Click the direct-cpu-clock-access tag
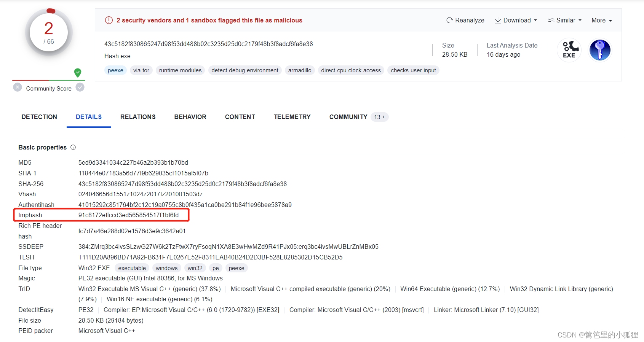Screen dimensions: 644x342 (x=351, y=70)
